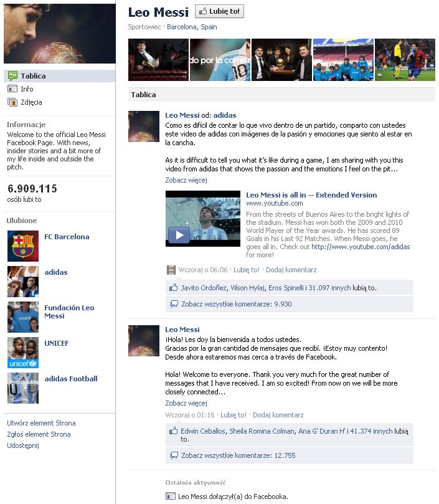Click thumbs-up icon beside Edwin Ceballos likes
439x504 pixels.
[174, 431]
